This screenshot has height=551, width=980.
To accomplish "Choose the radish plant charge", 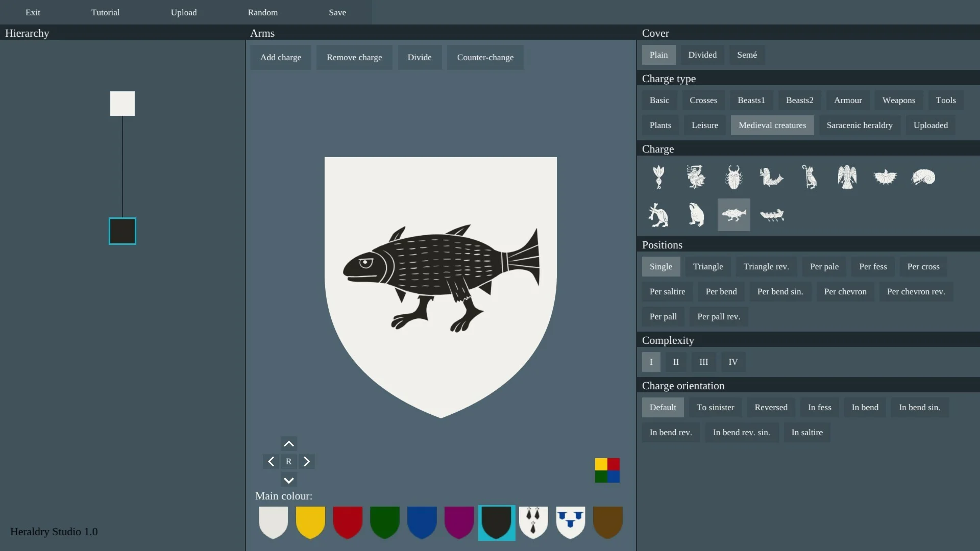I will [x=658, y=177].
